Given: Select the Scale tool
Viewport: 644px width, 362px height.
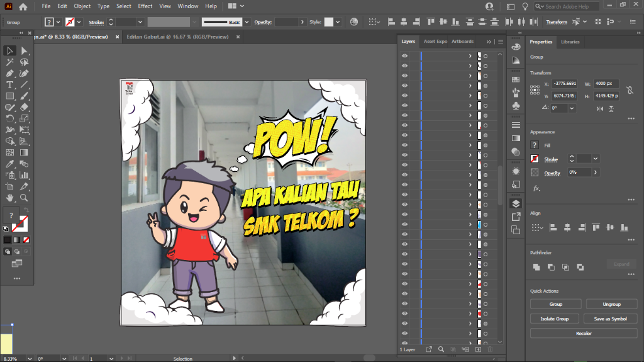Looking at the screenshot, I should 24,118.
